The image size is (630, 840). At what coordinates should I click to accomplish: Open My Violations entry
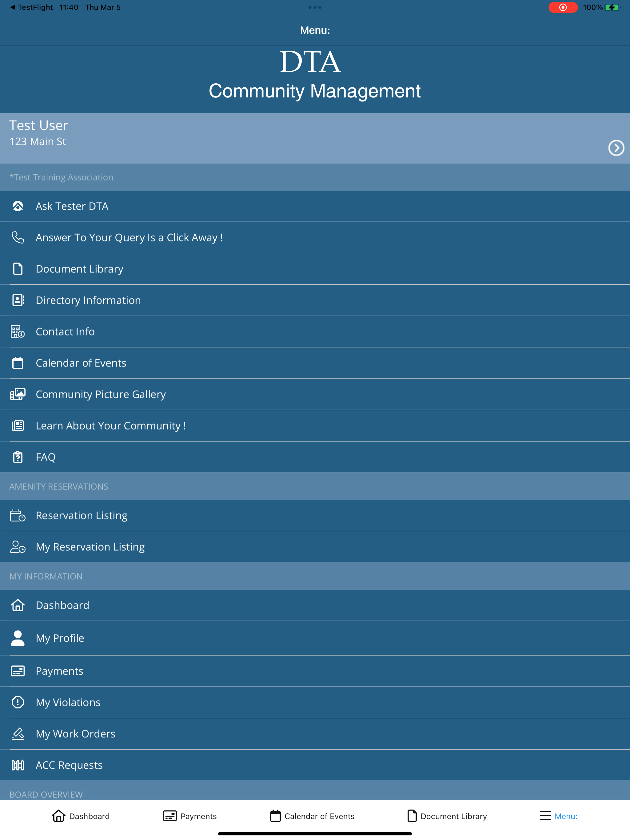(x=315, y=702)
